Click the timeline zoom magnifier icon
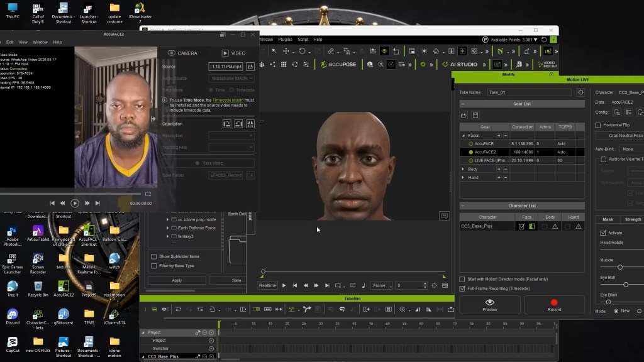Viewport: 644px width, 362px height. 402,309
